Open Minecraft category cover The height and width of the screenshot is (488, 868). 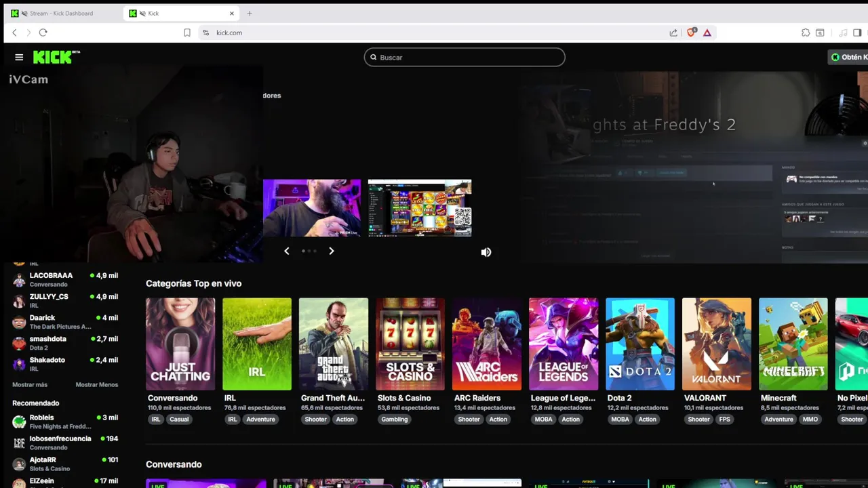click(x=793, y=344)
